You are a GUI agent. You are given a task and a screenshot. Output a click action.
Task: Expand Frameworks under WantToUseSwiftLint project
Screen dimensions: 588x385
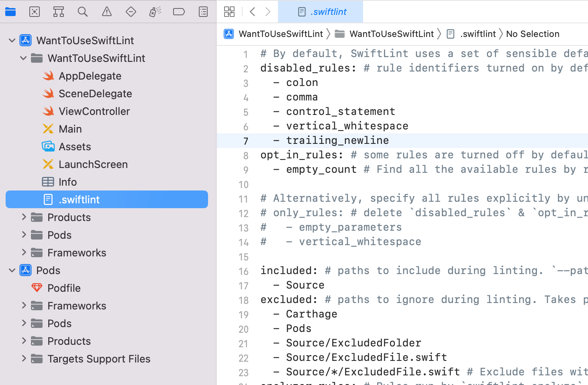23,252
